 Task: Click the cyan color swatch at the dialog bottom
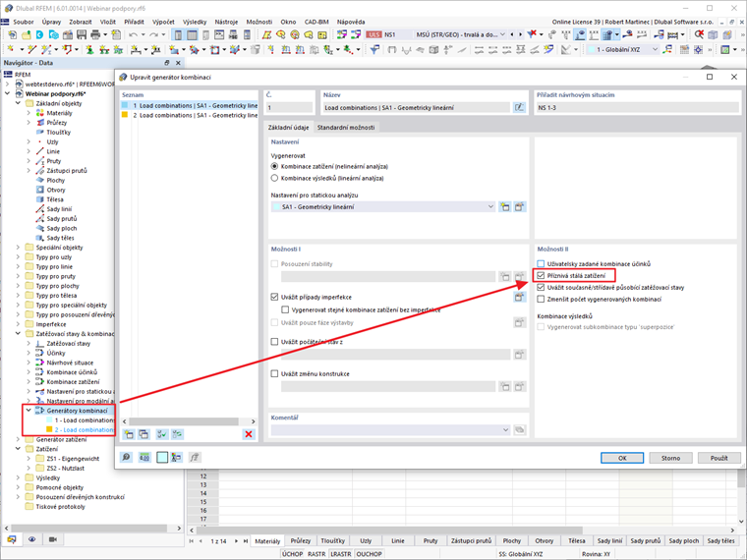162,458
